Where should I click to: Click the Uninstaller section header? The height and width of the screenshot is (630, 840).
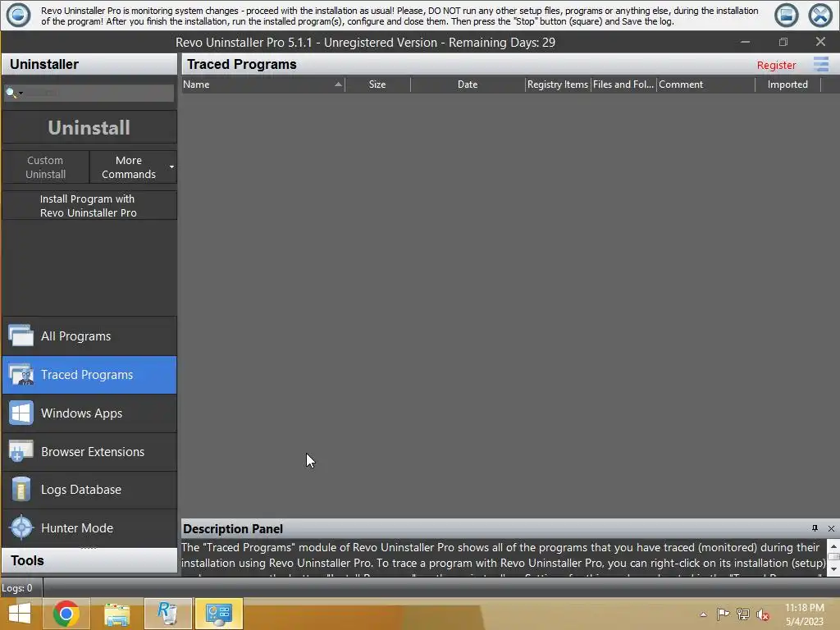(89, 64)
